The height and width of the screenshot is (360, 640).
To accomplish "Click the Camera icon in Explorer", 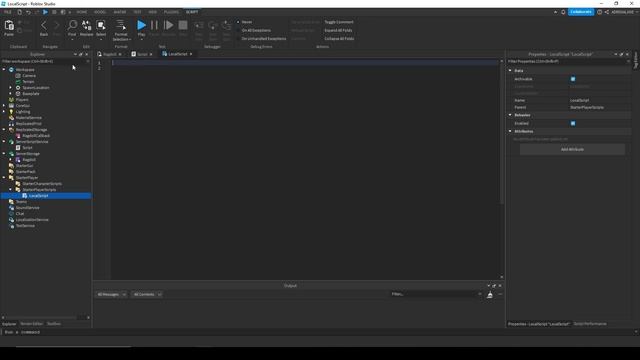I will pos(18,76).
